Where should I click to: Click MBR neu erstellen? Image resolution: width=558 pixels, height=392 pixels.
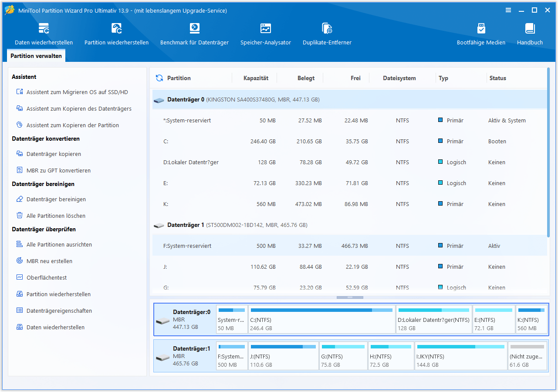pyautogui.click(x=44, y=261)
